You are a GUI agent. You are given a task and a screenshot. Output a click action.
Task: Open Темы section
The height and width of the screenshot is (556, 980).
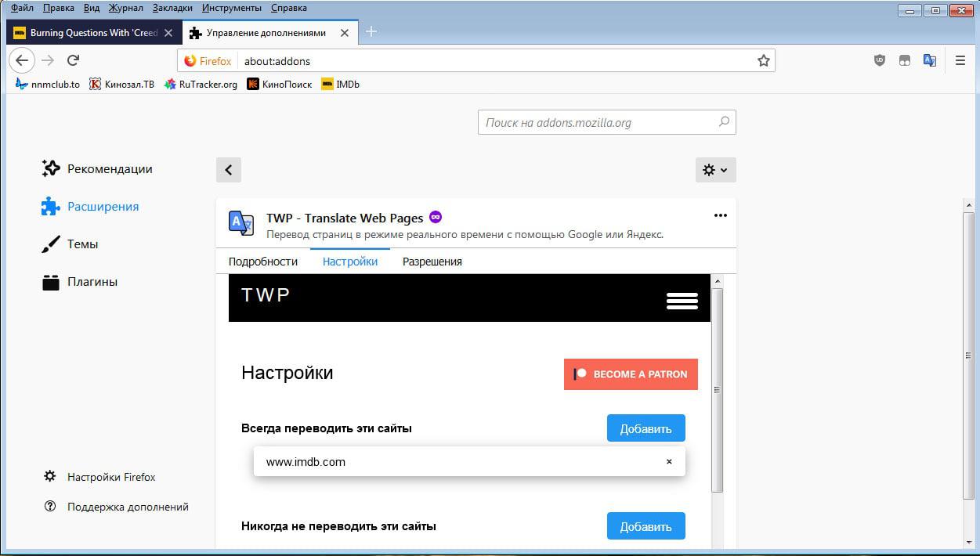[x=70, y=244]
